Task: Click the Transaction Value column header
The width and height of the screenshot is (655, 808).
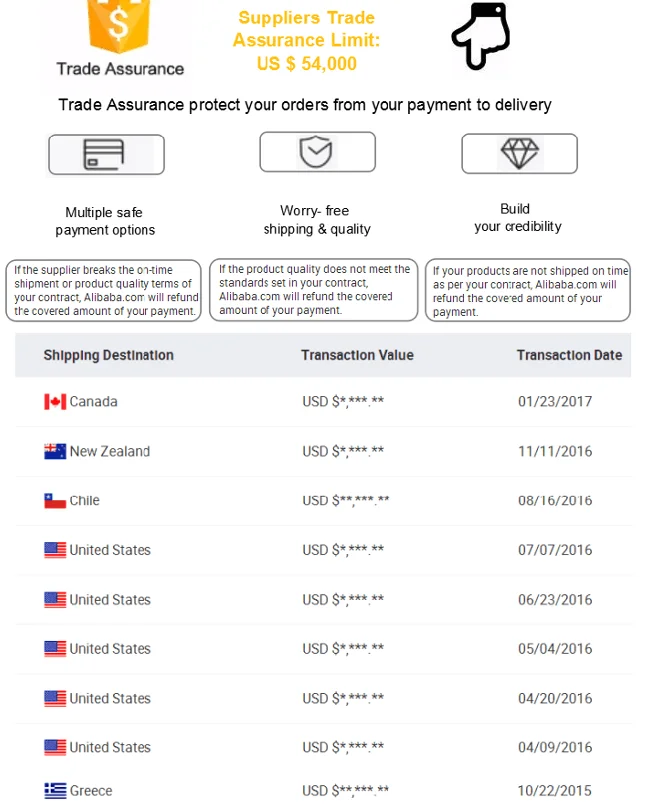Action: pyautogui.click(x=357, y=355)
